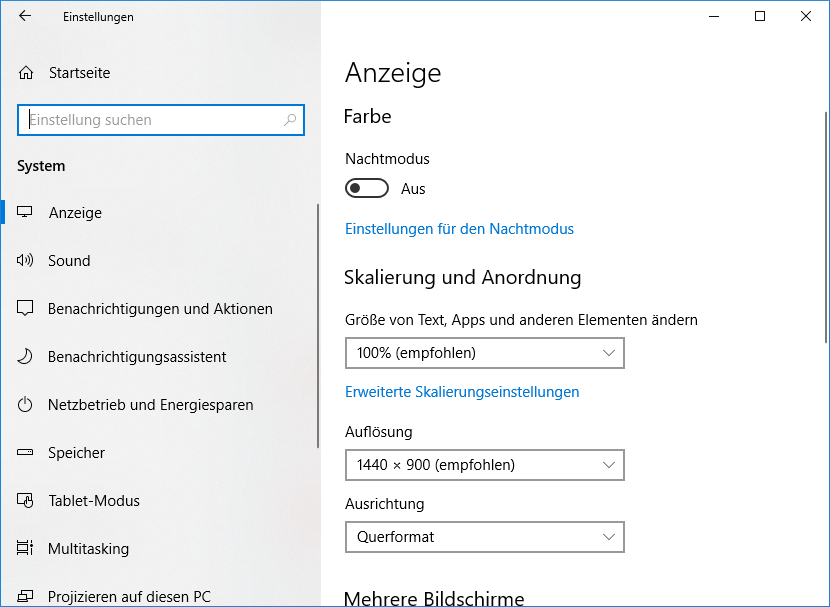Open the Auflösung 1440 × 900 dropdown

(485, 465)
